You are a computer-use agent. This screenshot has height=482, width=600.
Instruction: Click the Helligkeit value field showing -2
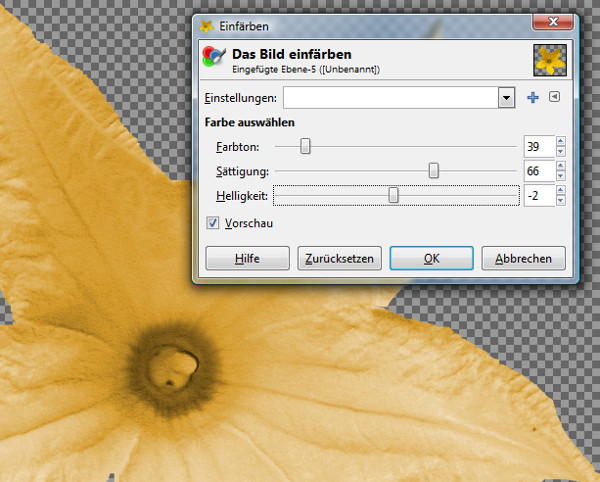tap(539, 195)
